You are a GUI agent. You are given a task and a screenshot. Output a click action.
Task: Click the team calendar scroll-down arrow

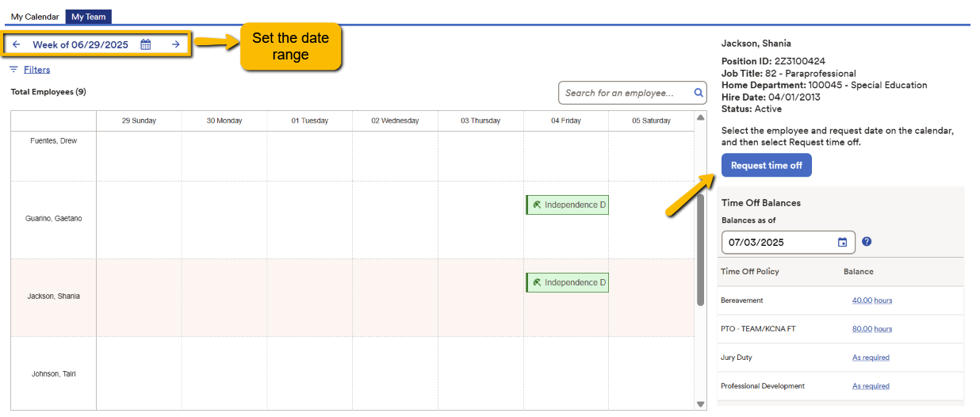pos(700,404)
